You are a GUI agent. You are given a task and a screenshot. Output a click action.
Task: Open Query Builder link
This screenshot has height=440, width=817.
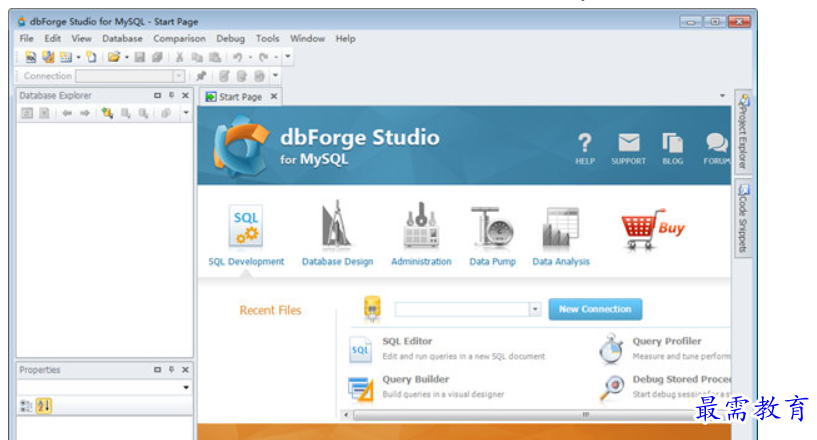[415, 380]
